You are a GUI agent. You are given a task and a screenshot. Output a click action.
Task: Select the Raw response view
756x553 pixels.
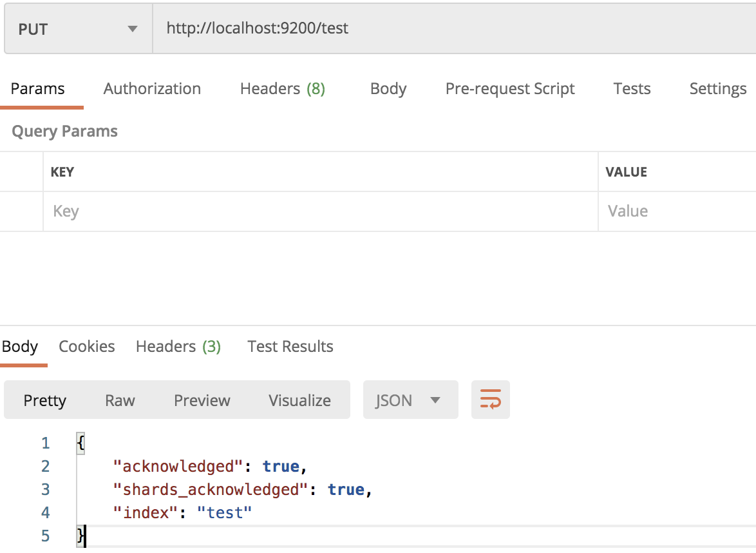[x=120, y=400]
